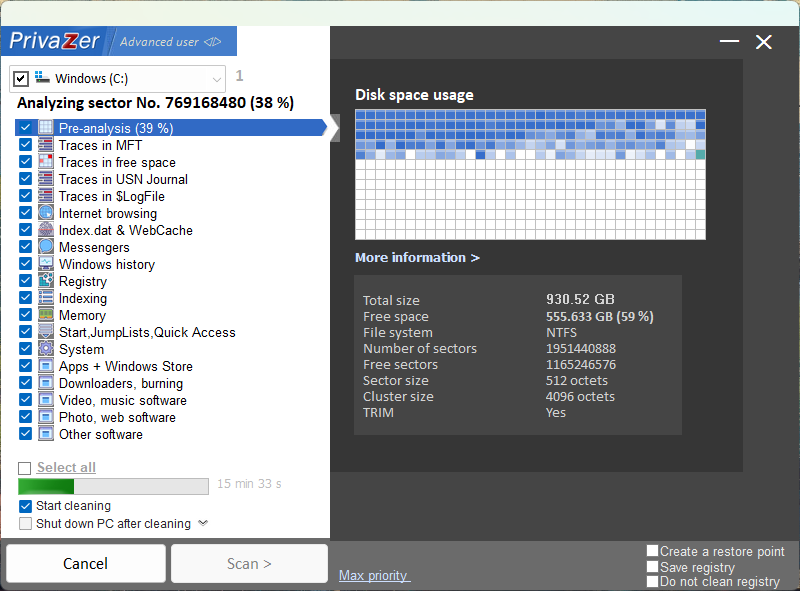Select the System list item
Viewport: 800px width, 591px height.
81,350
